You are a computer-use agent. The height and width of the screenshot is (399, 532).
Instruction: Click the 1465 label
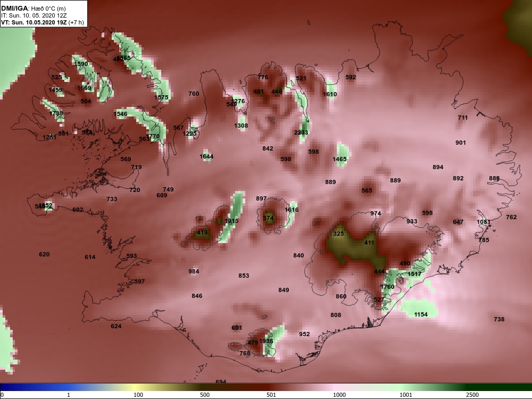(x=339, y=159)
